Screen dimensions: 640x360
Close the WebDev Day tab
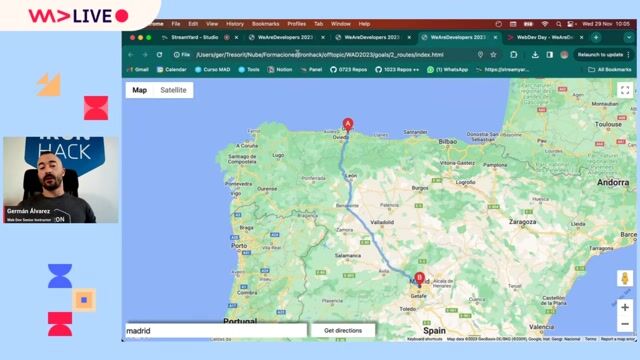pyautogui.click(x=582, y=37)
